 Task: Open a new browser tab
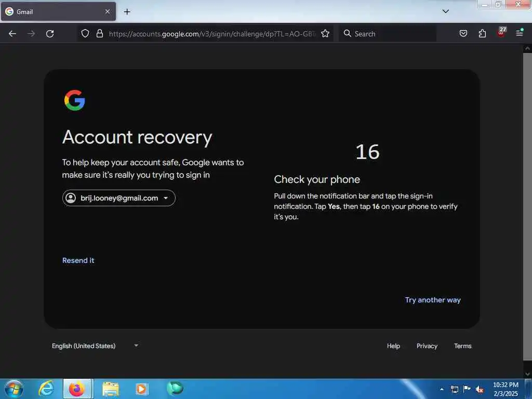click(x=127, y=12)
